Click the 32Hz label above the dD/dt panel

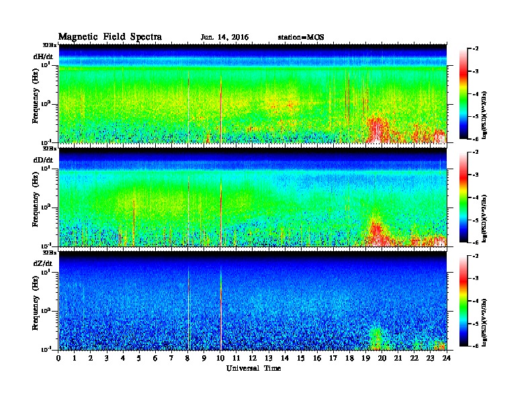(x=50, y=148)
